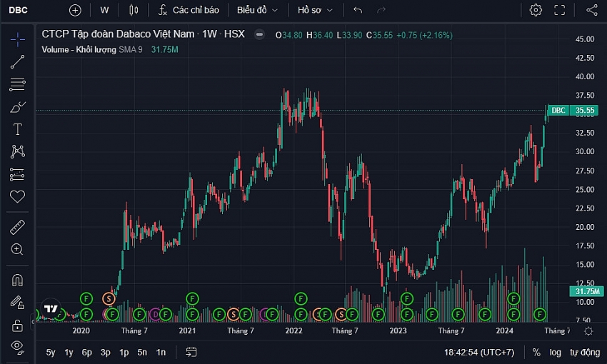Select the brush drawing tool
Image resolution: width=607 pixels, height=364 pixels.
[x=18, y=107]
